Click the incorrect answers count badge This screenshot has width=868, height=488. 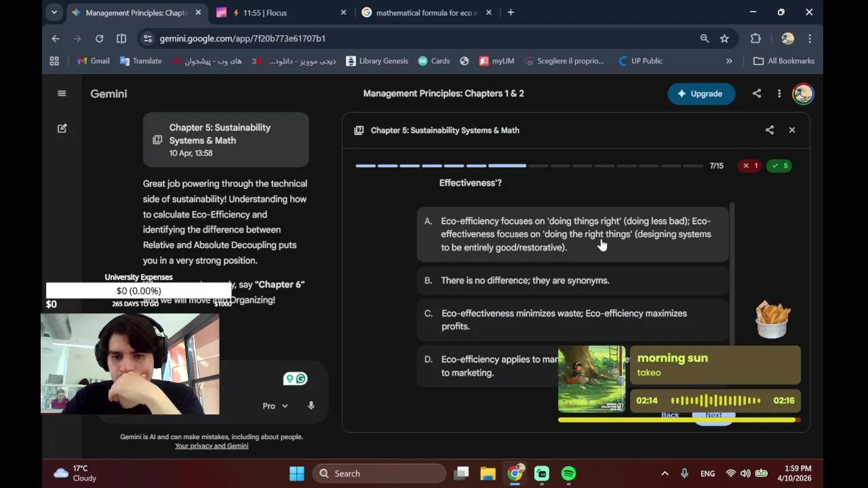pyautogui.click(x=750, y=165)
